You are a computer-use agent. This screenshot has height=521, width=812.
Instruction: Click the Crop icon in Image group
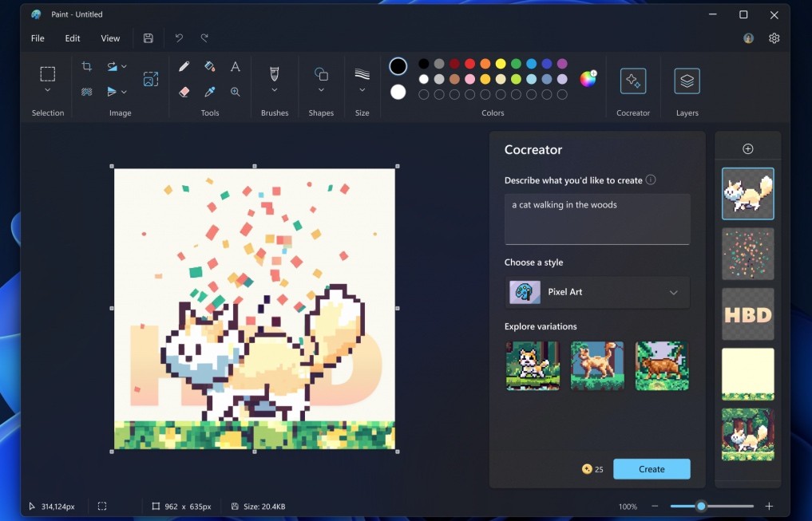[87, 67]
